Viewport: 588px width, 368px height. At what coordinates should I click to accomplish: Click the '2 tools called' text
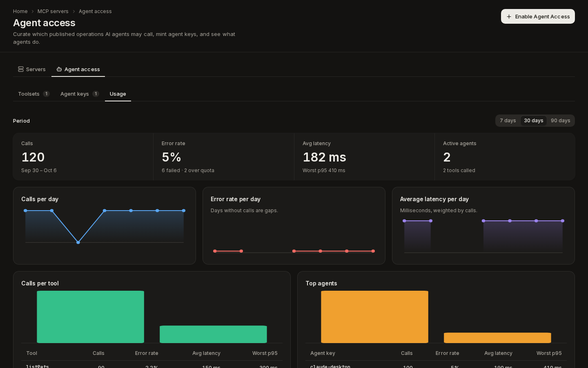coord(459,171)
